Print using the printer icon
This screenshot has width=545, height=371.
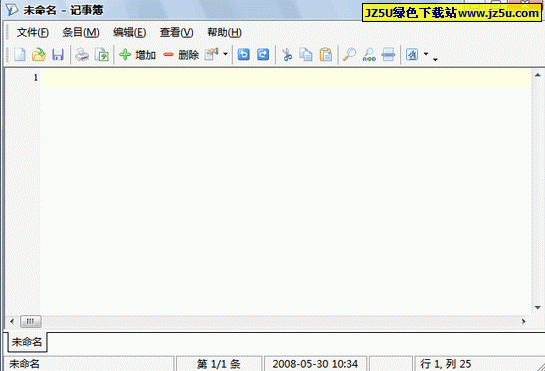(x=82, y=55)
